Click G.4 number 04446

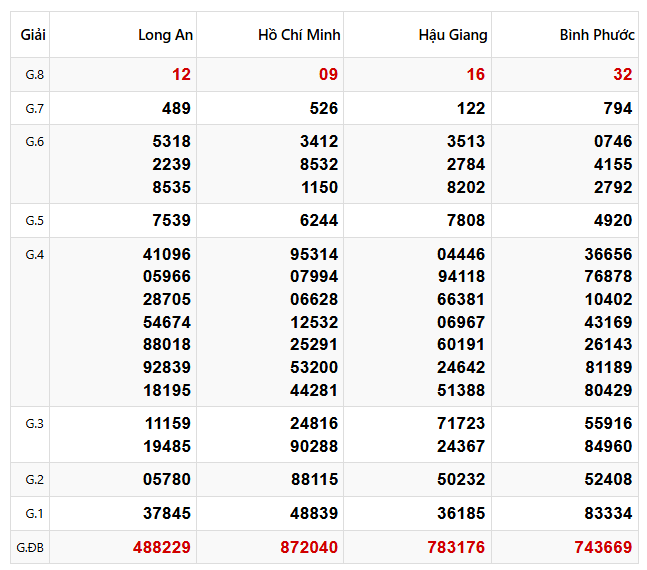[x=461, y=255]
